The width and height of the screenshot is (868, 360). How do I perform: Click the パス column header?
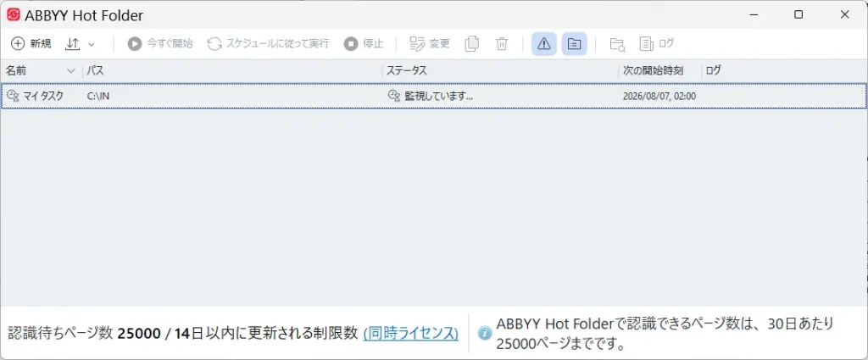232,71
